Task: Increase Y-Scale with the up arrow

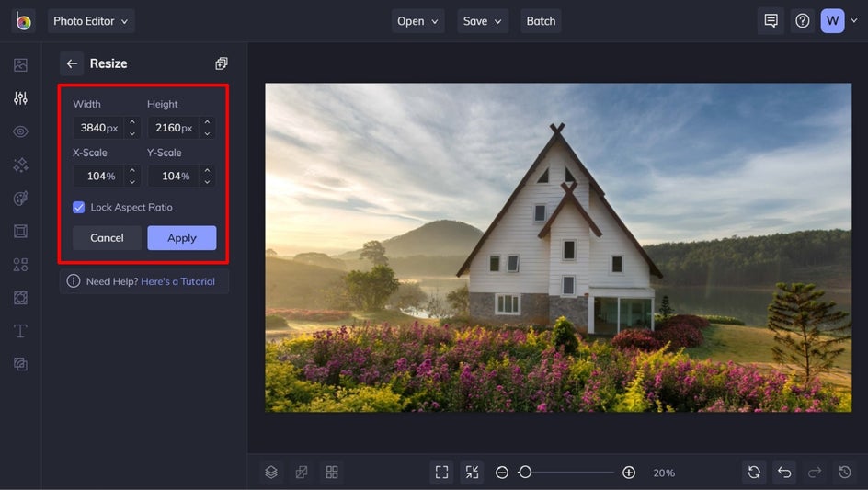Action: coord(207,170)
